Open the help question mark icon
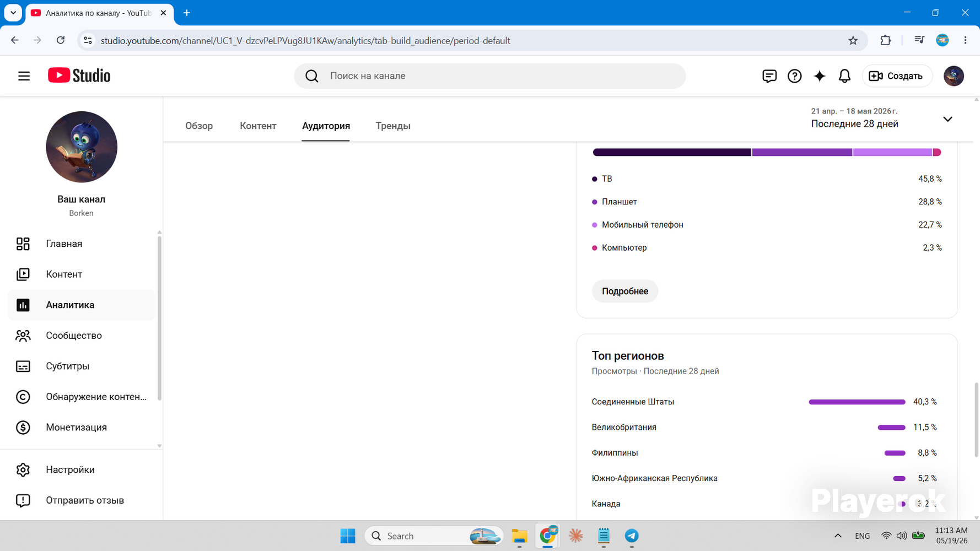 794,76
